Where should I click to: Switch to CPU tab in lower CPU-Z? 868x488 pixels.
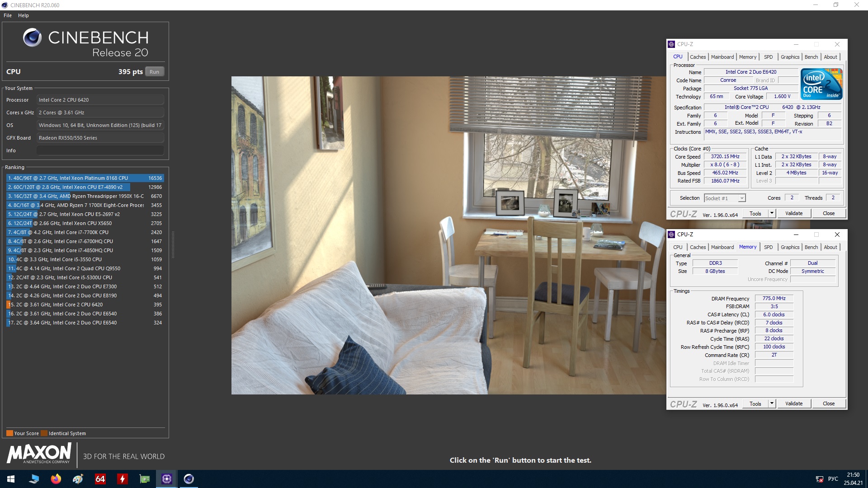[678, 247]
